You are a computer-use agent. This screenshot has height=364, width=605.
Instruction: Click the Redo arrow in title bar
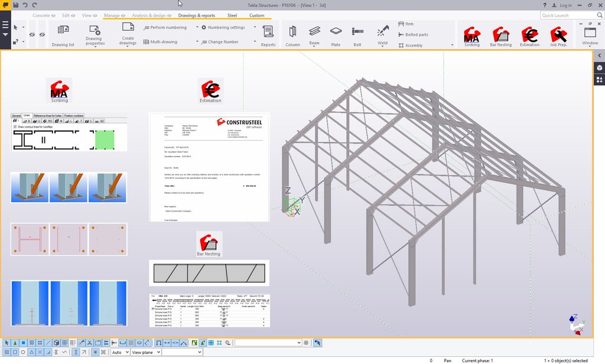(x=34, y=5)
